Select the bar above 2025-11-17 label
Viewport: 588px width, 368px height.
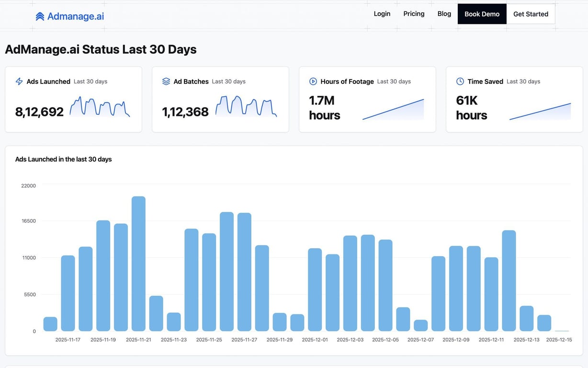click(68, 293)
